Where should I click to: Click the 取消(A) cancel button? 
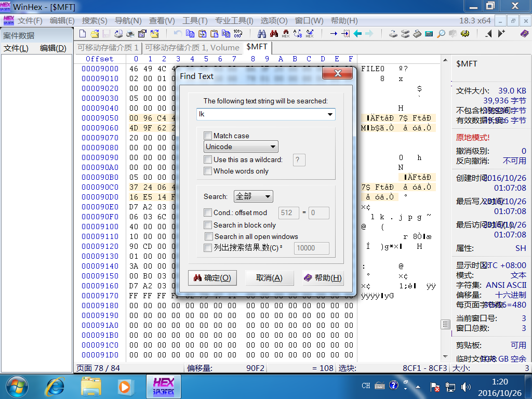click(269, 278)
